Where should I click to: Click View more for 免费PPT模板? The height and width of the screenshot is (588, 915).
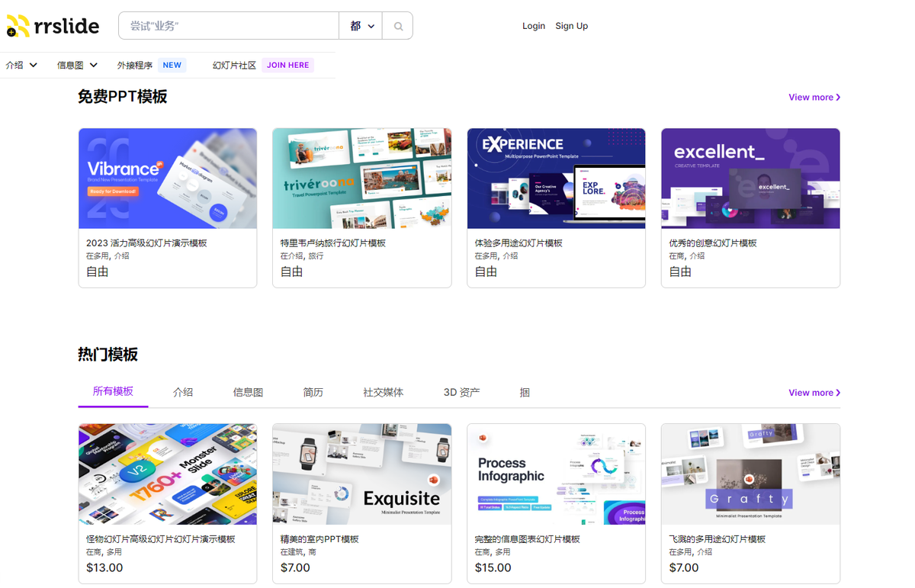coord(814,98)
